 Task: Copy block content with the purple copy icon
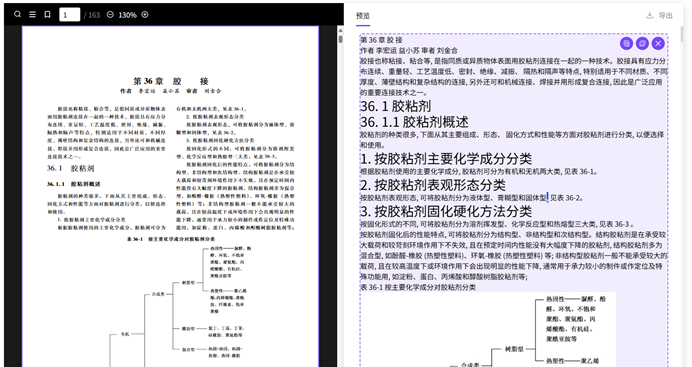626,43
